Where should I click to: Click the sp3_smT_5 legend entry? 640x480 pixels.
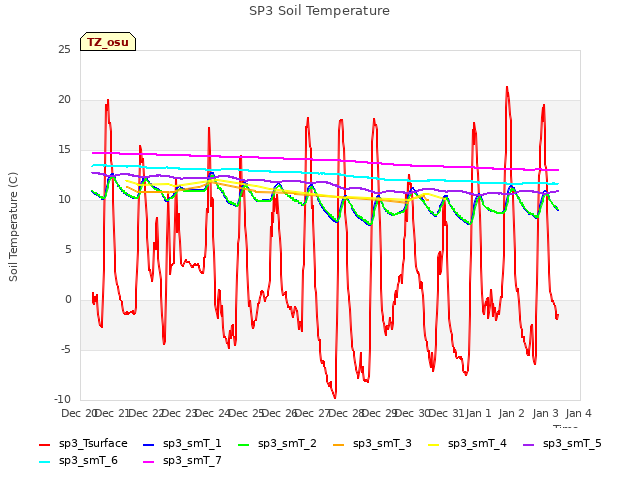562,444
